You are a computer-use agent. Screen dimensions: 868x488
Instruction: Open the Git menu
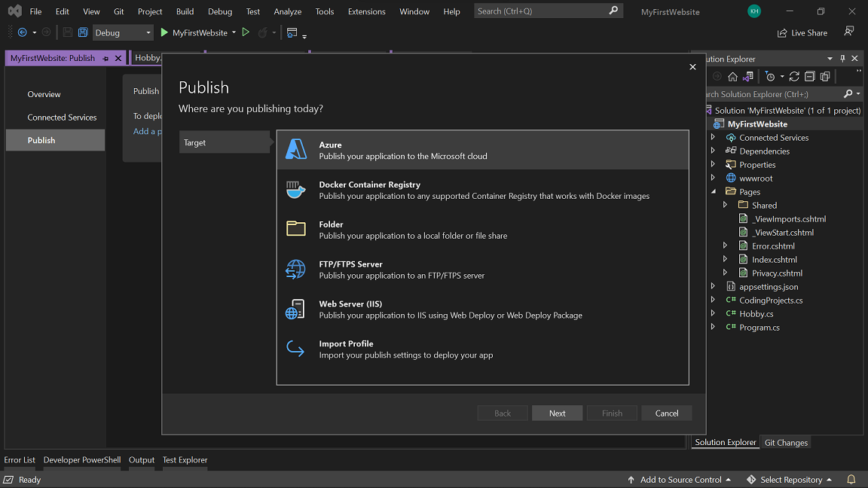click(118, 11)
